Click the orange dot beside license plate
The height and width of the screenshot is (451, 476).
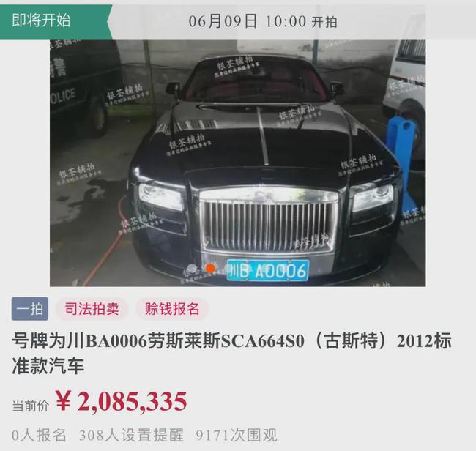pyautogui.click(x=210, y=268)
